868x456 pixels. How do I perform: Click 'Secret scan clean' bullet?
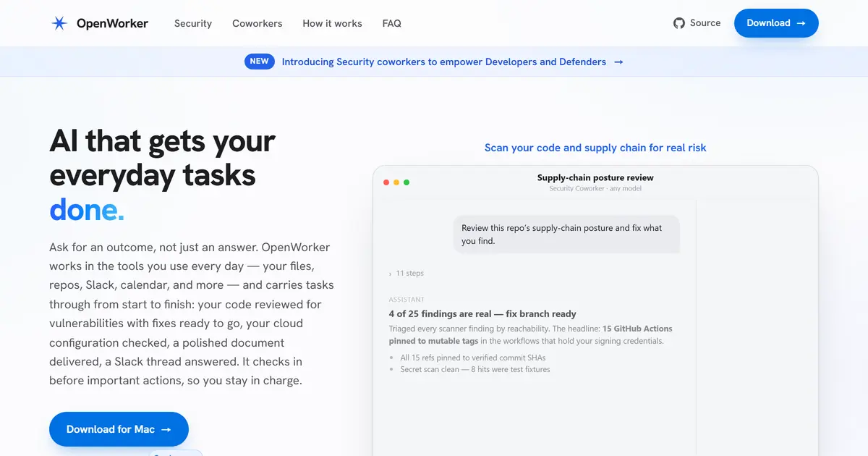[475, 369]
